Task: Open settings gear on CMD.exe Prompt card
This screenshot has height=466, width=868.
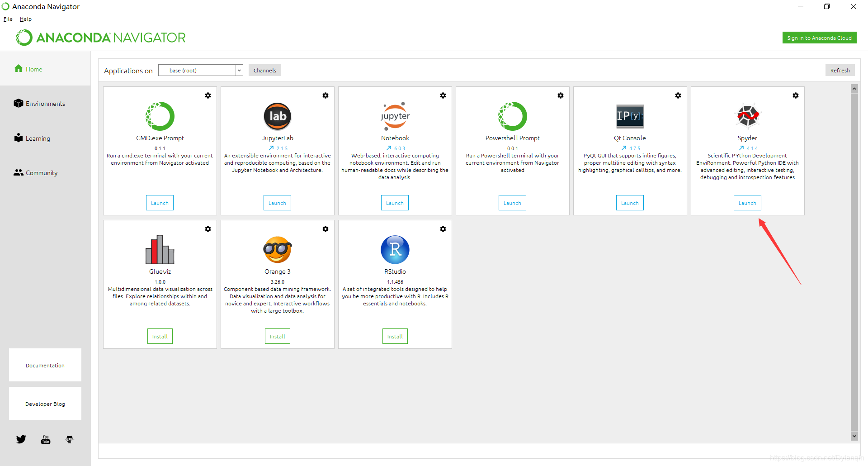Action: point(208,95)
